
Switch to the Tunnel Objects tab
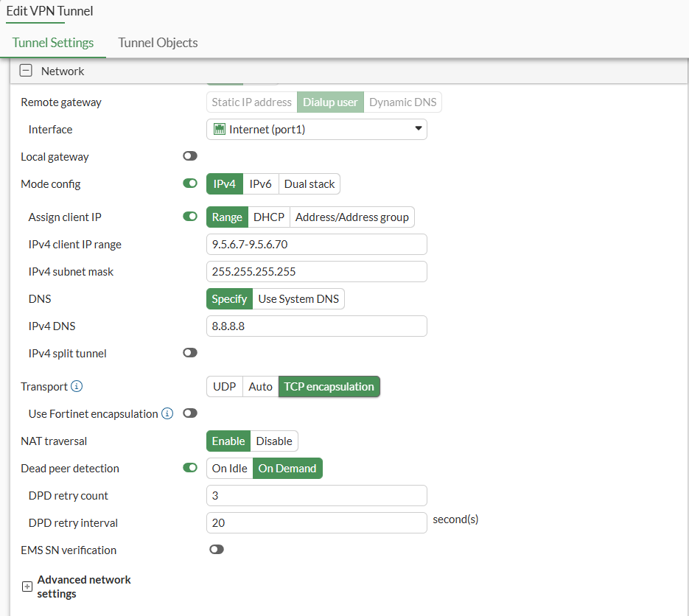(x=157, y=43)
